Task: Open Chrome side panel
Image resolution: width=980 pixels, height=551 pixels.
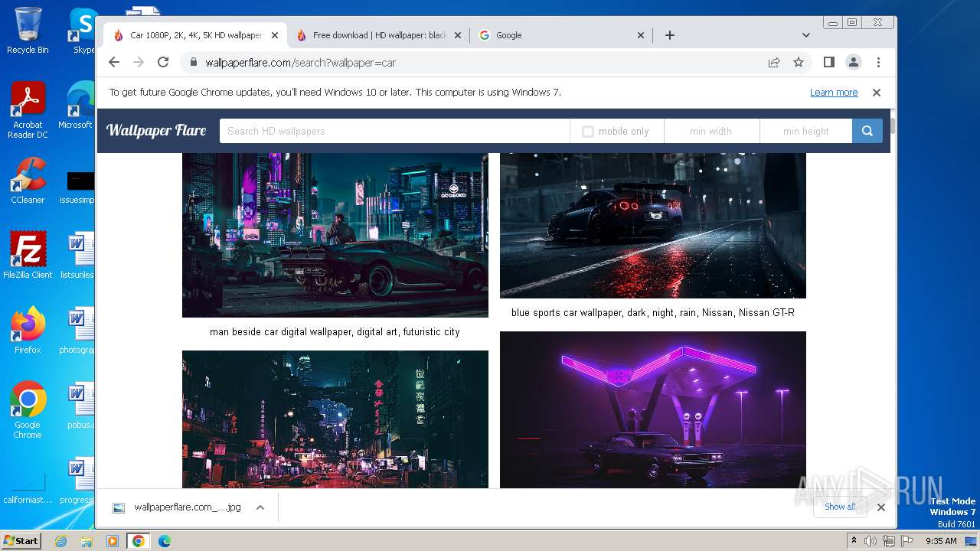Action: tap(829, 62)
